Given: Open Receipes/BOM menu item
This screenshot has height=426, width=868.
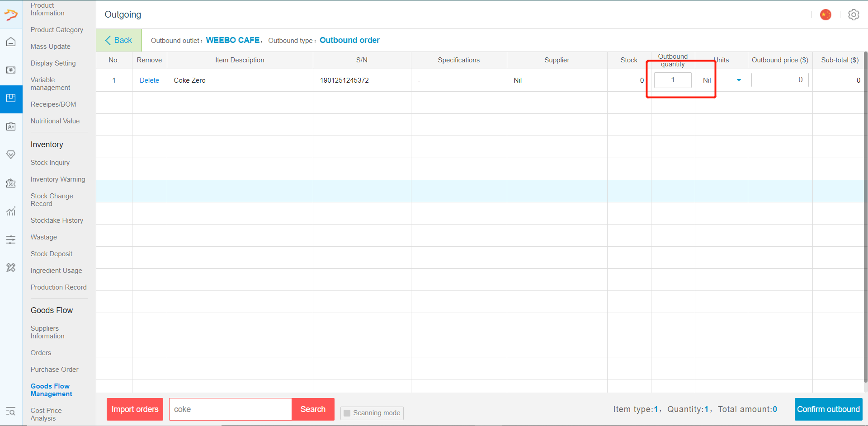Looking at the screenshot, I should click(53, 104).
